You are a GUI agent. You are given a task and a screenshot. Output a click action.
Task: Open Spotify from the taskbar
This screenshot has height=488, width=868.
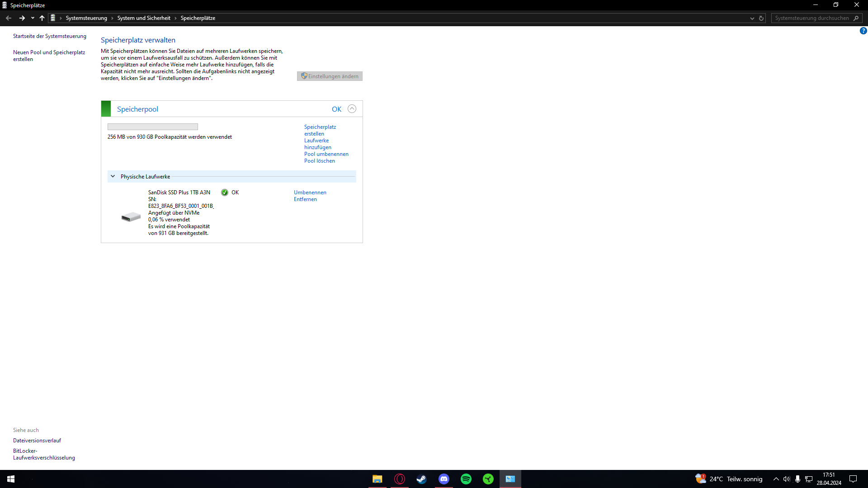[466, 479]
